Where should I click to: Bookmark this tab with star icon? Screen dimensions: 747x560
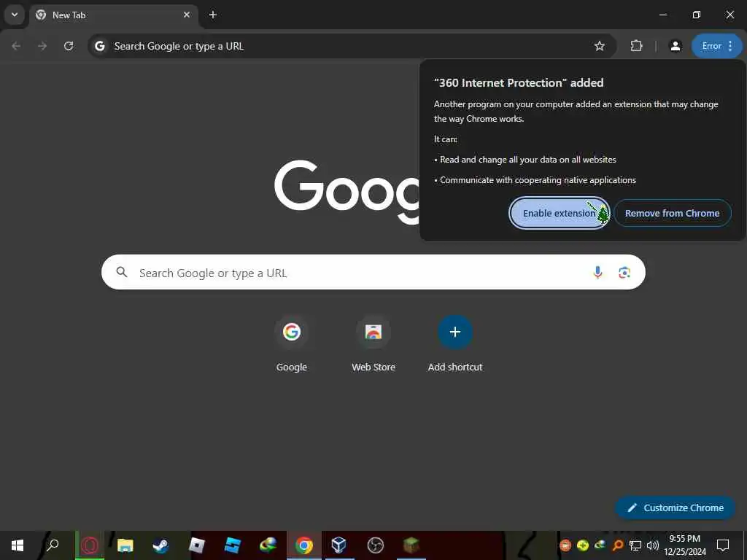600,46
